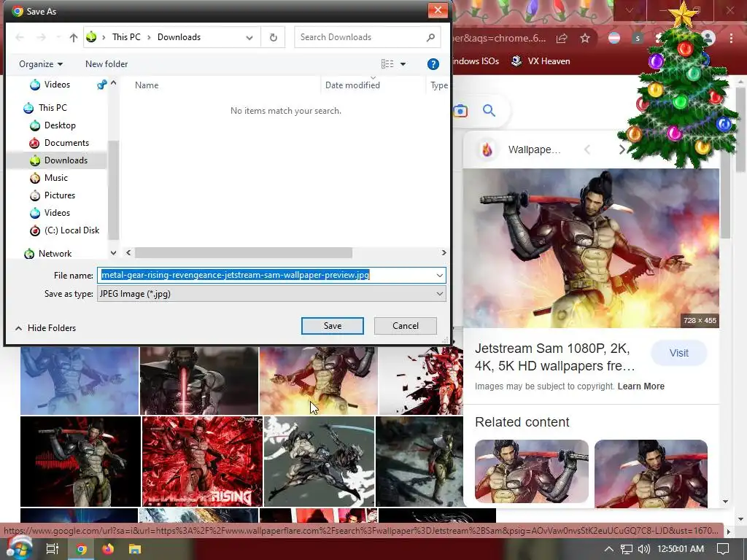Click the Pinned Videos quick access item

click(57, 85)
